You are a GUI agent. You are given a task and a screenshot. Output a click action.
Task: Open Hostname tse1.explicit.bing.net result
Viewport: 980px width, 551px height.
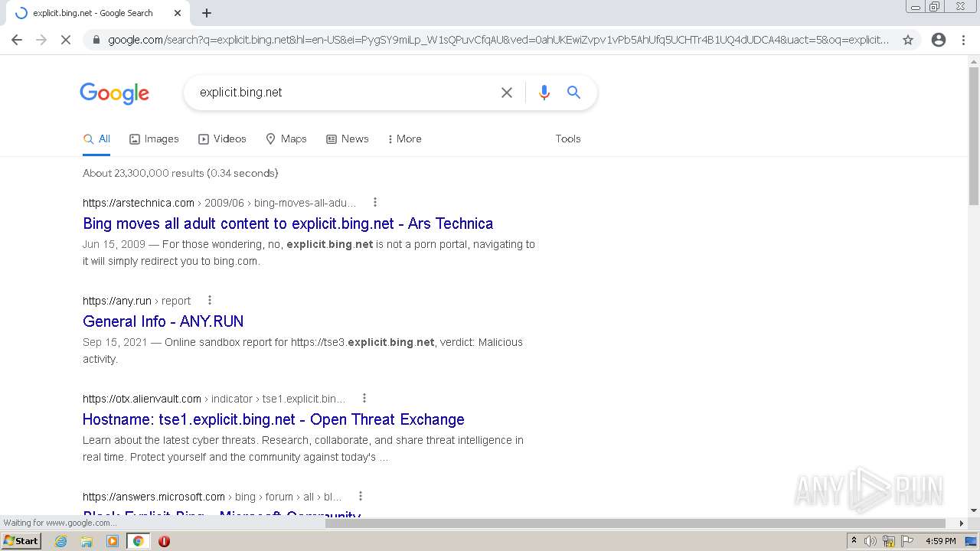273,419
